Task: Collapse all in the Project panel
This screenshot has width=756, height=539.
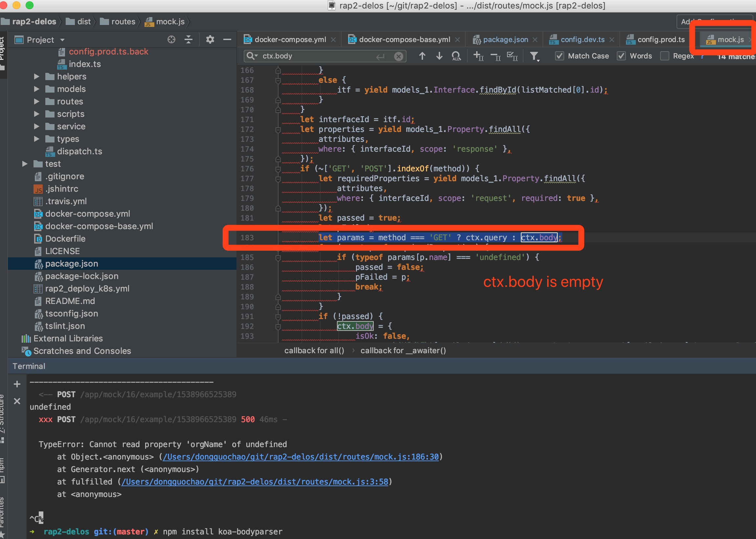Action: click(189, 40)
